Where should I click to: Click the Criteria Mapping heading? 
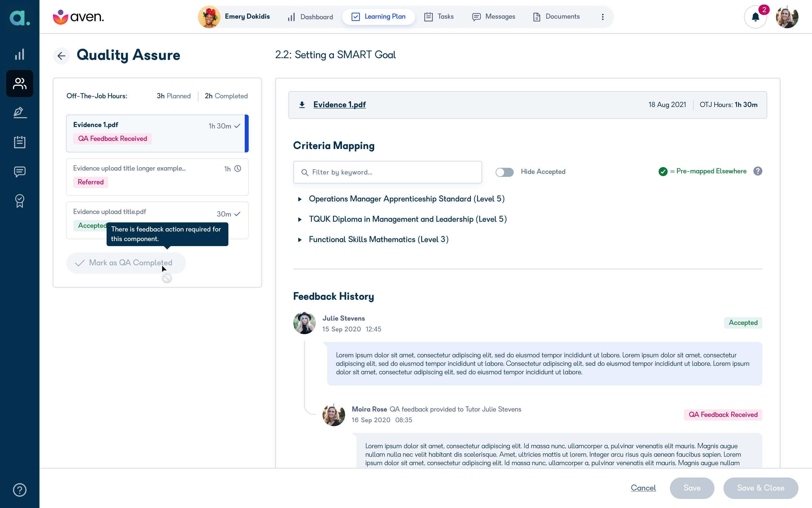[334, 145]
